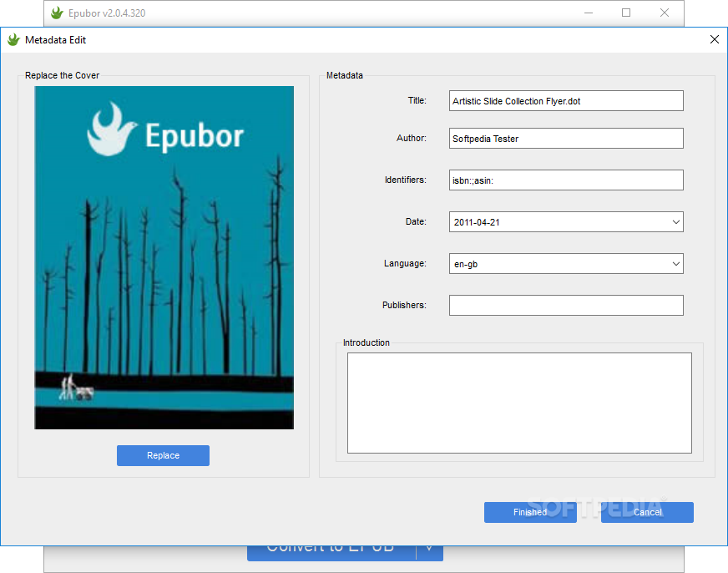The width and height of the screenshot is (728, 573).
Task: Click the 'Epubor v2.0.4.320' title text
Action: (107, 13)
